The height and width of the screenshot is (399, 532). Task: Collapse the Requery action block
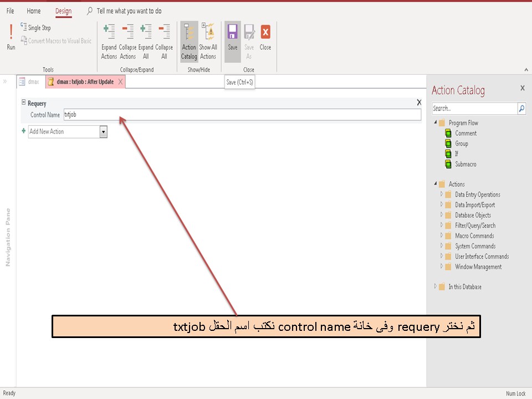click(x=23, y=103)
